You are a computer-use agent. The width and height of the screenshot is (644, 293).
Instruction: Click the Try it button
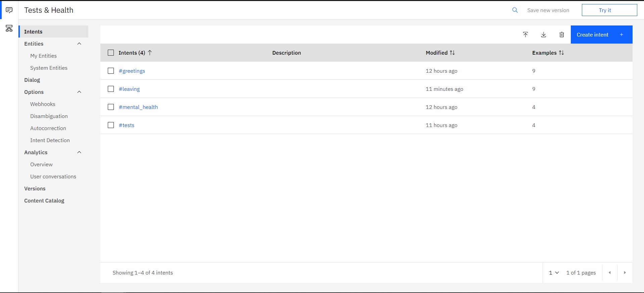click(609, 10)
